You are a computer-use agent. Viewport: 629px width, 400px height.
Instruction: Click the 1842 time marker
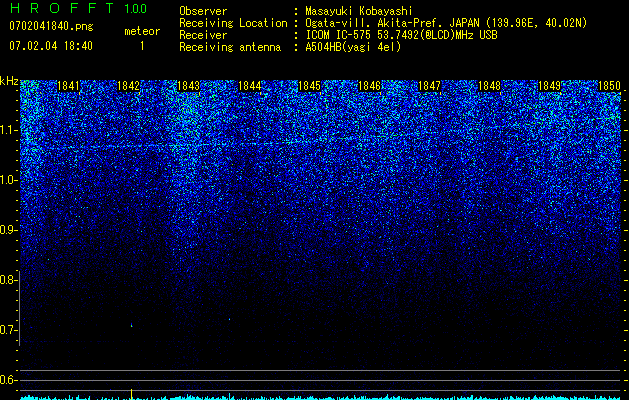(128, 86)
